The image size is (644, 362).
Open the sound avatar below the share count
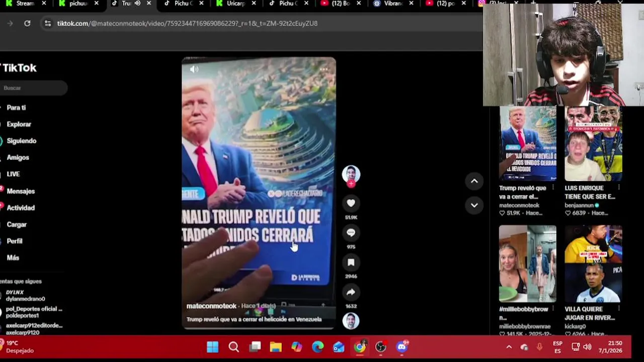351,321
